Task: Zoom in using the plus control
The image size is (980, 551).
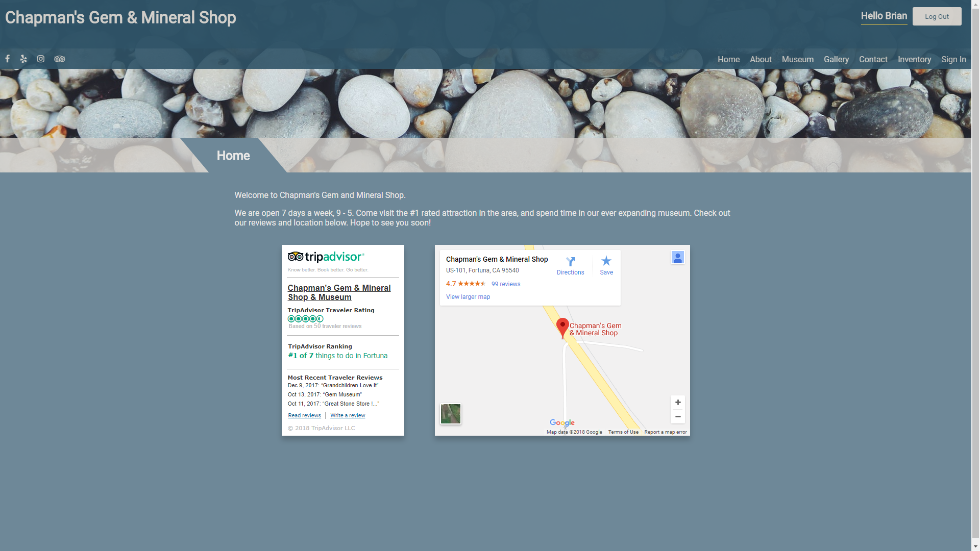Action: tap(678, 402)
